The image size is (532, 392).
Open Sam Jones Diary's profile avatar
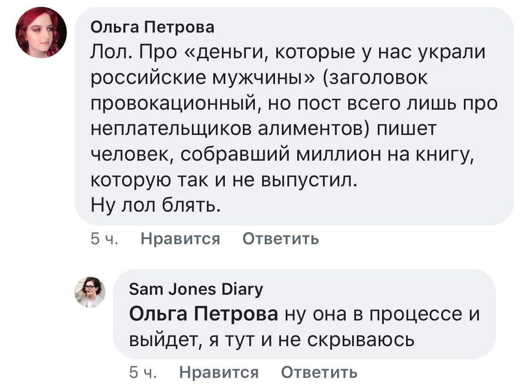pos(90,293)
